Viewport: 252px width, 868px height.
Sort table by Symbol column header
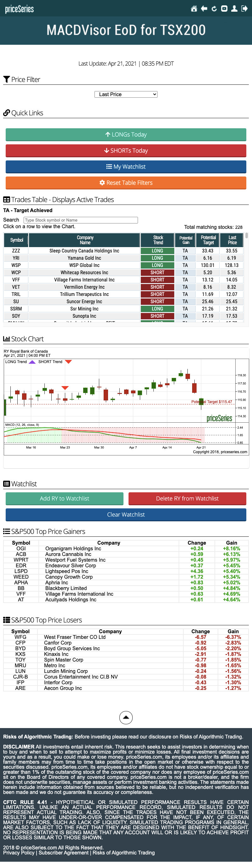pyautogui.click(x=16, y=240)
